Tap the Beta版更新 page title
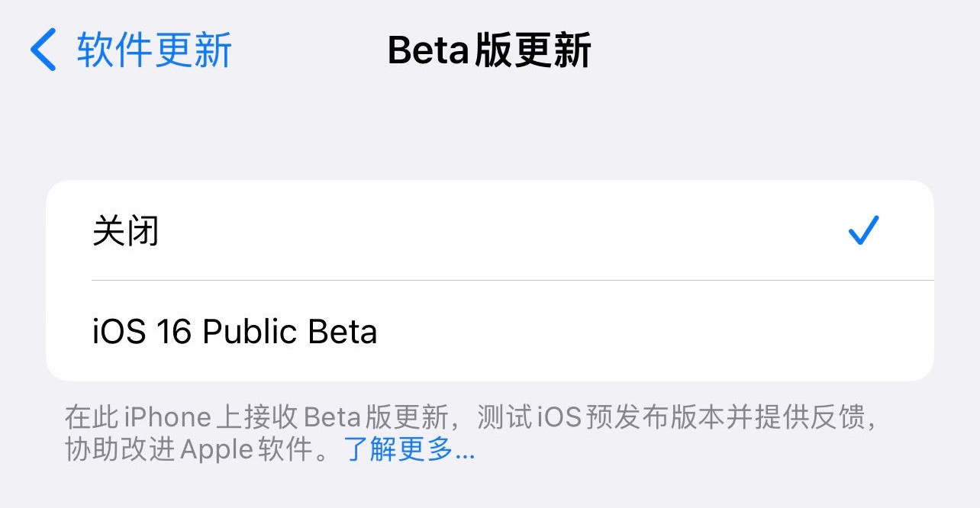Screen dimensions: 980x508 point(489,51)
